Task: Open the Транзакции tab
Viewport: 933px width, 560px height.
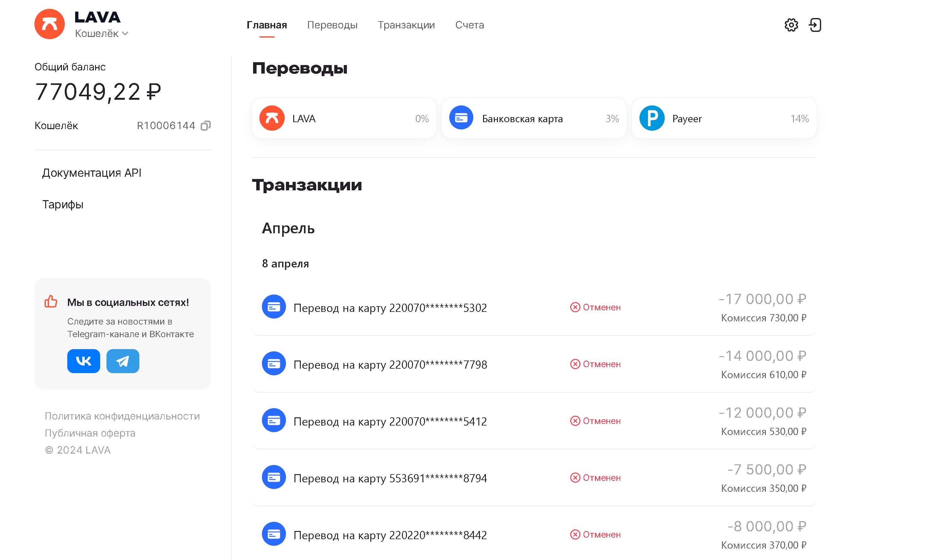Action: [406, 25]
